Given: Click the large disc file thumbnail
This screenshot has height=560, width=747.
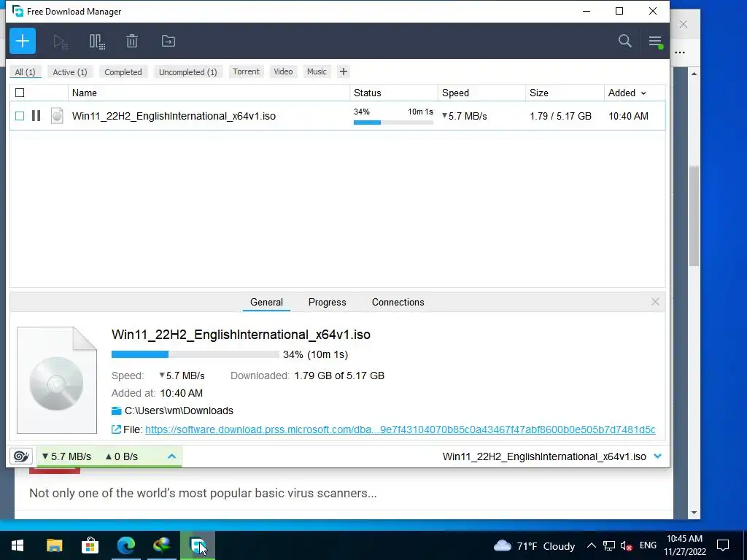Looking at the screenshot, I should pyautogui.click(x=57, y=380).
